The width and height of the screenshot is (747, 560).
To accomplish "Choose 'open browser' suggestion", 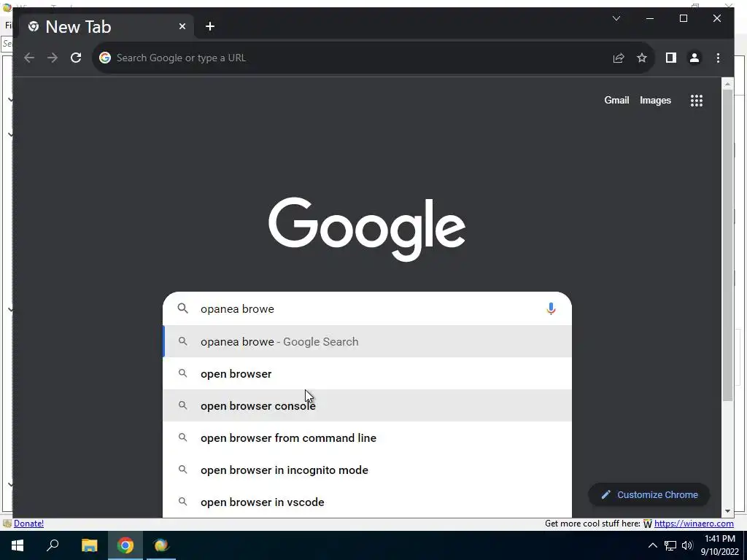I will (367, 373).
